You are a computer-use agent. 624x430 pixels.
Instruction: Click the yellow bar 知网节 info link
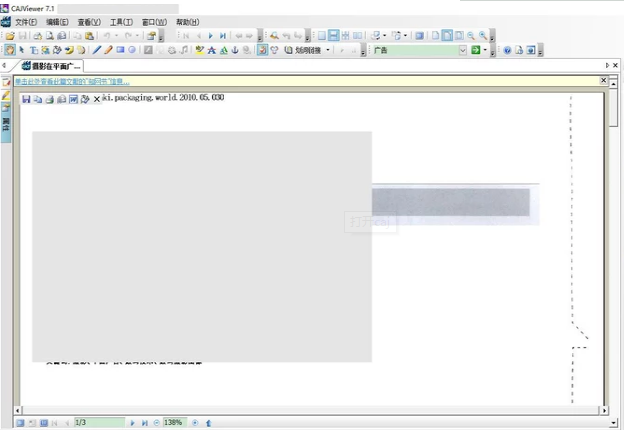72,81
